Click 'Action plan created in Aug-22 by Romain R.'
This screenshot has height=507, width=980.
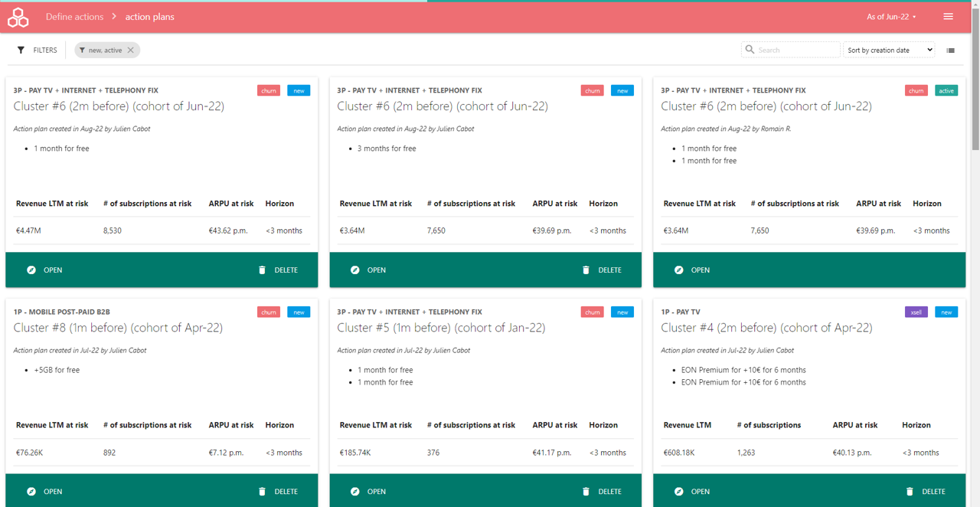pos(726,129)
